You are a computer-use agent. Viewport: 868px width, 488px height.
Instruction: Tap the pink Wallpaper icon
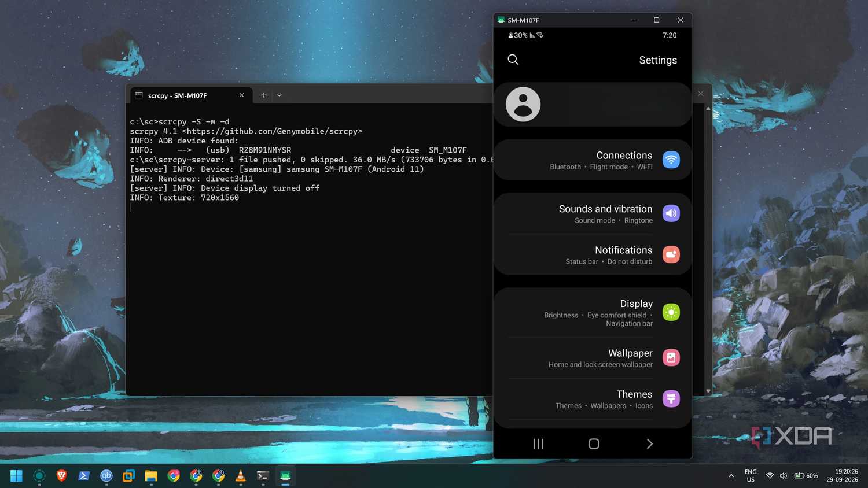pos(671,357)
